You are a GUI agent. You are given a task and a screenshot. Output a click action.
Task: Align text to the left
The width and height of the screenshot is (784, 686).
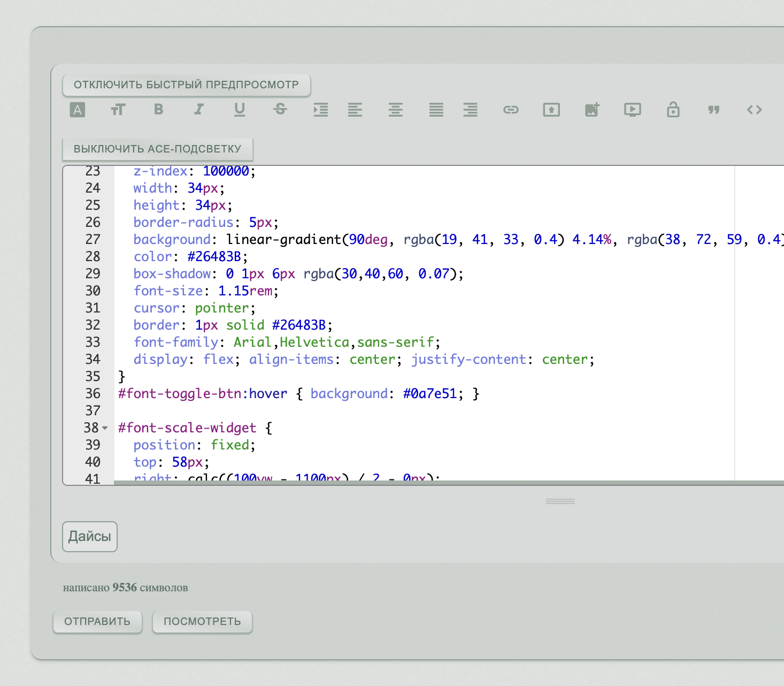[x=355, y=110]
